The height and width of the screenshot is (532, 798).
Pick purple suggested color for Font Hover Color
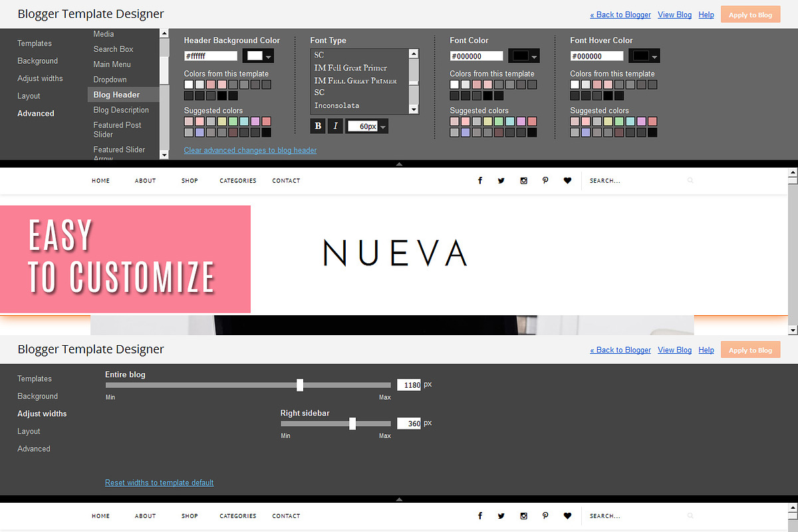point(641,122)
